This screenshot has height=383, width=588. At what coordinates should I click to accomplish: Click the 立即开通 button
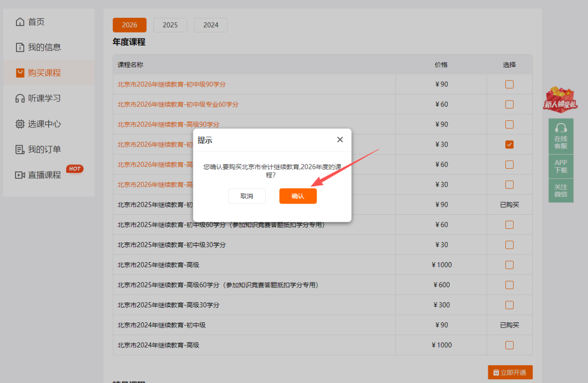[x=510, y=373]
